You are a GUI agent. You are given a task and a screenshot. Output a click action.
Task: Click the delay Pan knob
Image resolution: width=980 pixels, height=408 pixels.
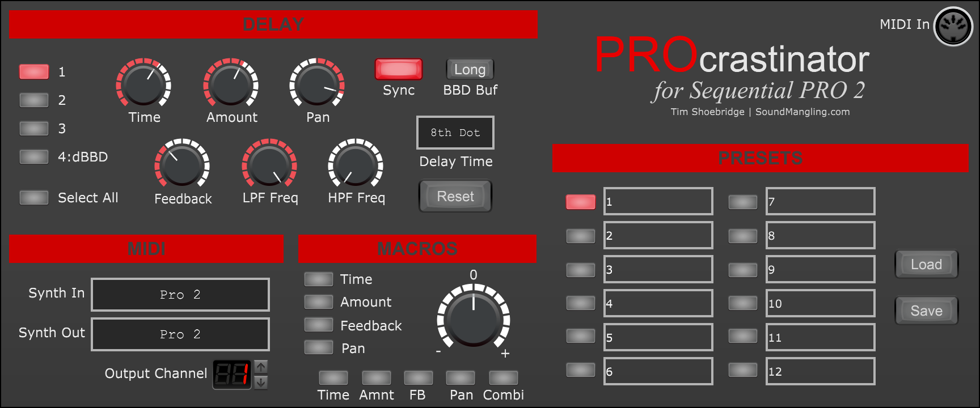pos(317,83)
